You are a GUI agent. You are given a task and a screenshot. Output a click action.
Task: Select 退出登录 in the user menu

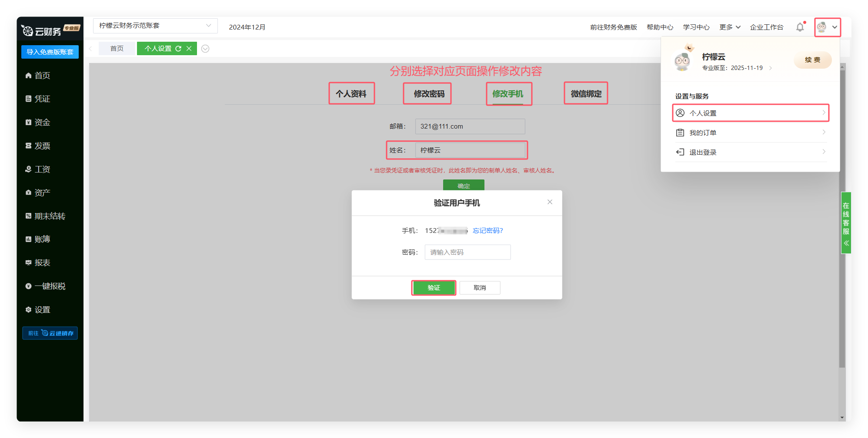(x=750, y=152)
